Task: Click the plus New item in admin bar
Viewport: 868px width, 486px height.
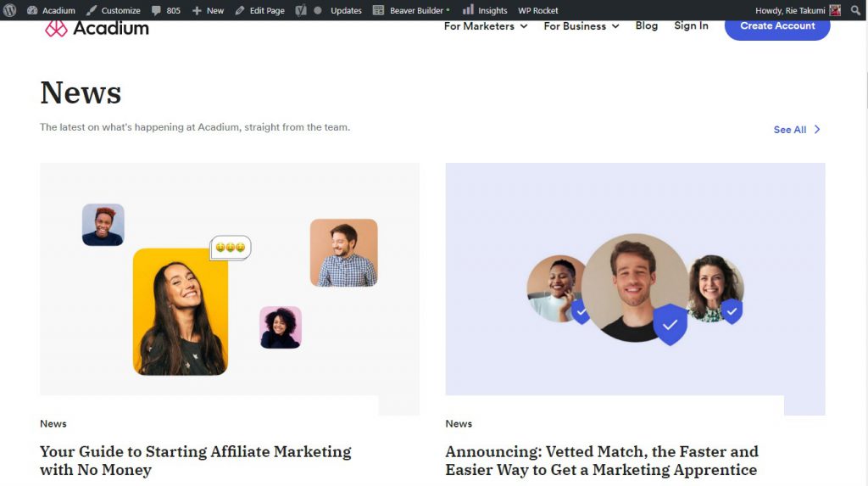Action: tap(208, 10)
